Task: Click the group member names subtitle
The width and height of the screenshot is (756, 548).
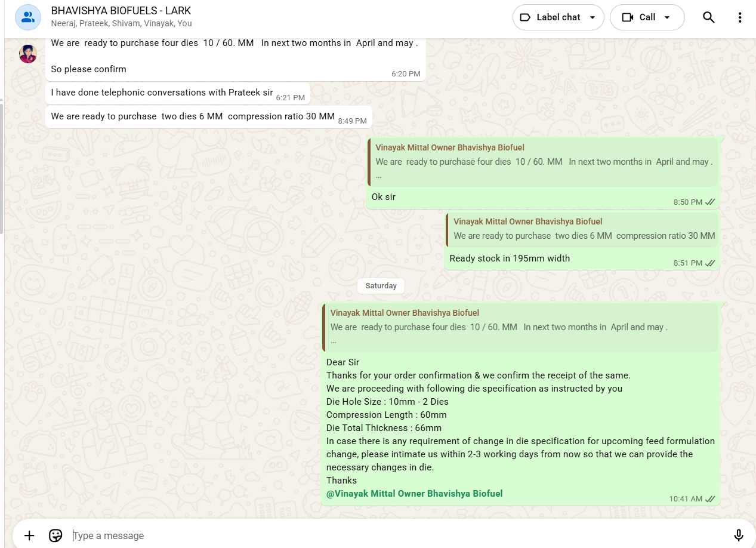Action: 121,24
